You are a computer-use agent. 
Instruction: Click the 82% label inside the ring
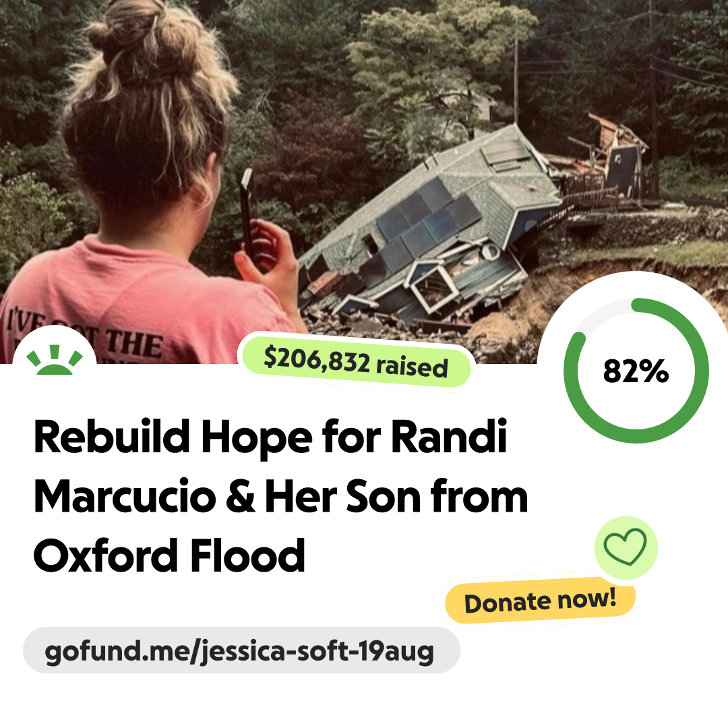[x=636, y=371]
